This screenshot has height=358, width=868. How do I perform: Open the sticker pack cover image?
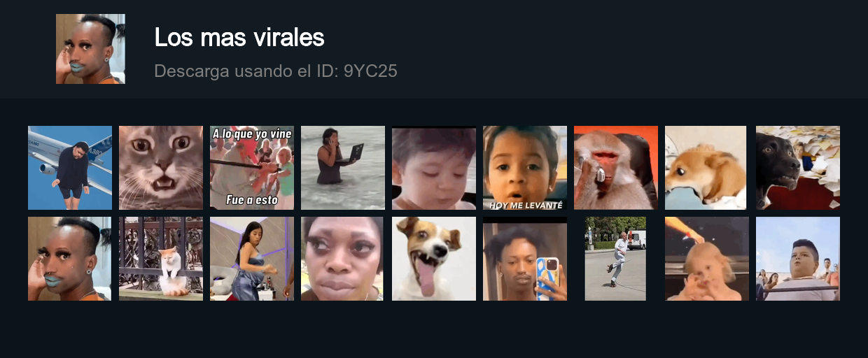90,49
